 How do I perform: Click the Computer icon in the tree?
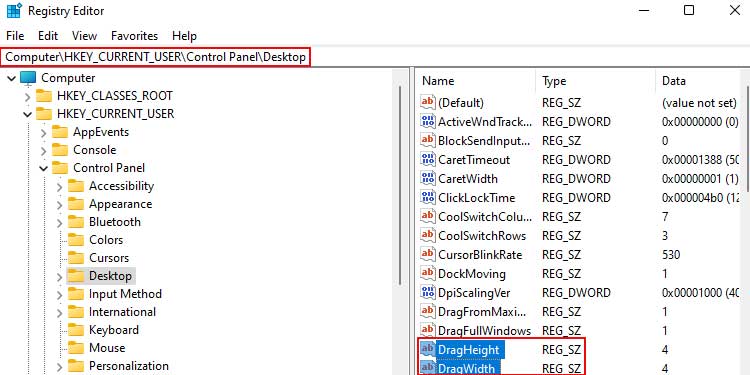tap(28, 77)
